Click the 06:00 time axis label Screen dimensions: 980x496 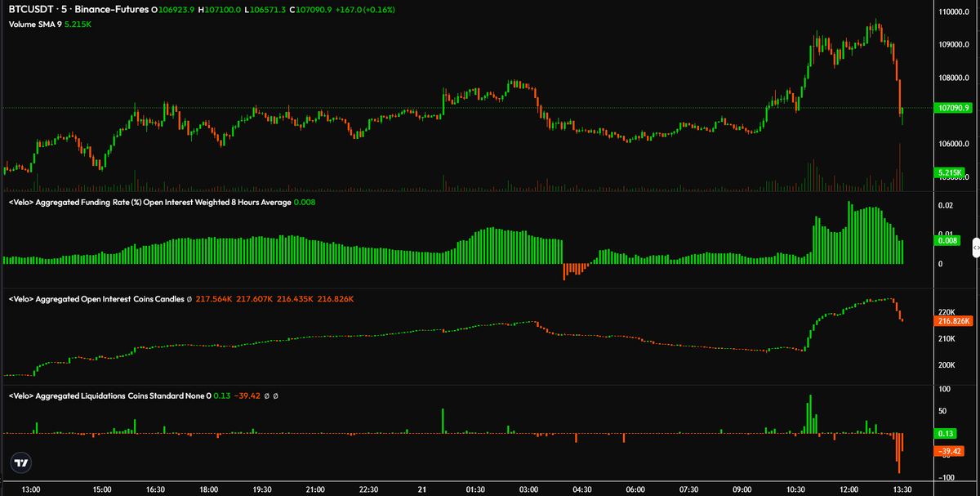635,489
